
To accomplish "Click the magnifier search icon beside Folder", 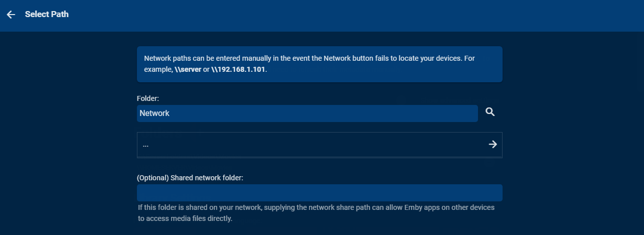I will tap(490, 112).
